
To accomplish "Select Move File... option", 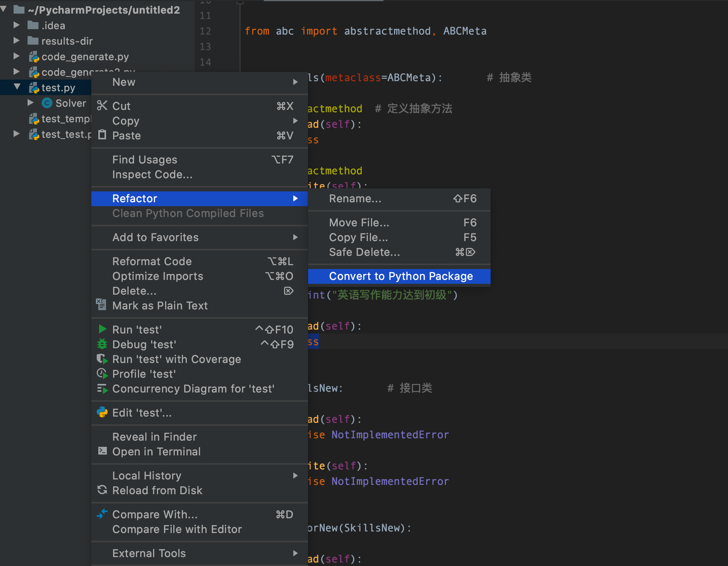I will (x=399, y=222).
